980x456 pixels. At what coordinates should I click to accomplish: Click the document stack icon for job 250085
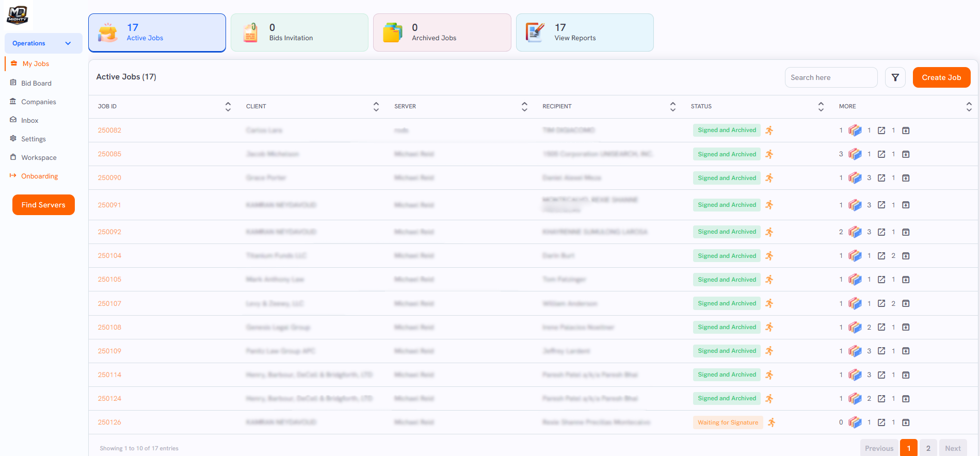coord(855,154)
